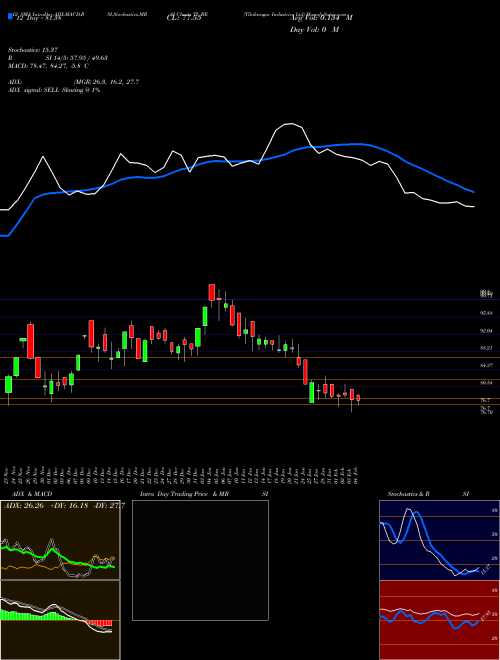This screenshot has width=500, height=660.
Task: Open the blue Stochastics chart panel
Action: (439, 540)
